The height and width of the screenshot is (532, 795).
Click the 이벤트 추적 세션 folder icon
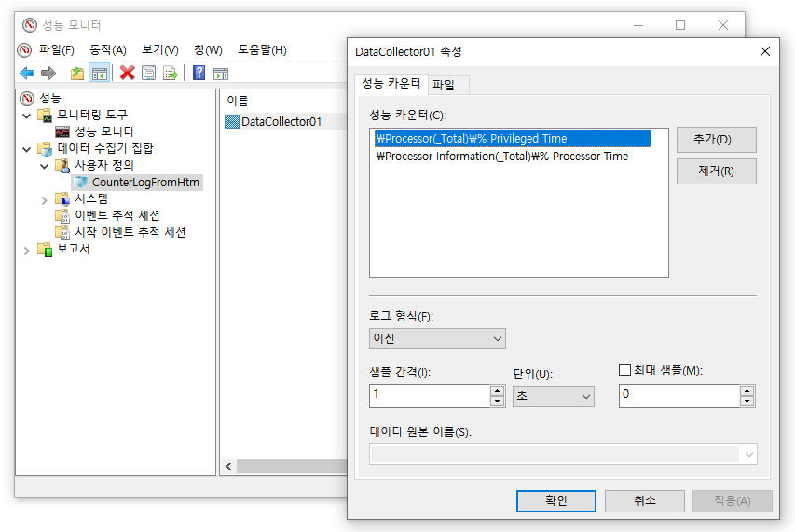pos(62,215)
